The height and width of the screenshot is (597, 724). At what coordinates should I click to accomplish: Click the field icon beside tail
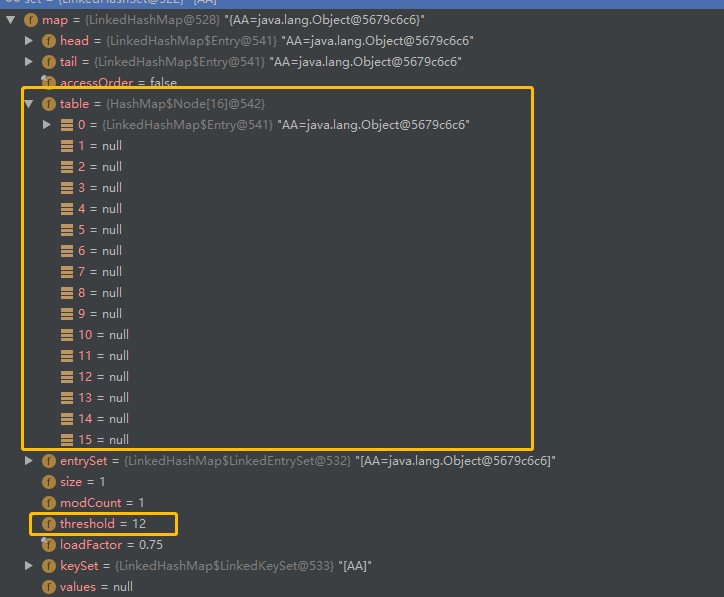(49, 62)
